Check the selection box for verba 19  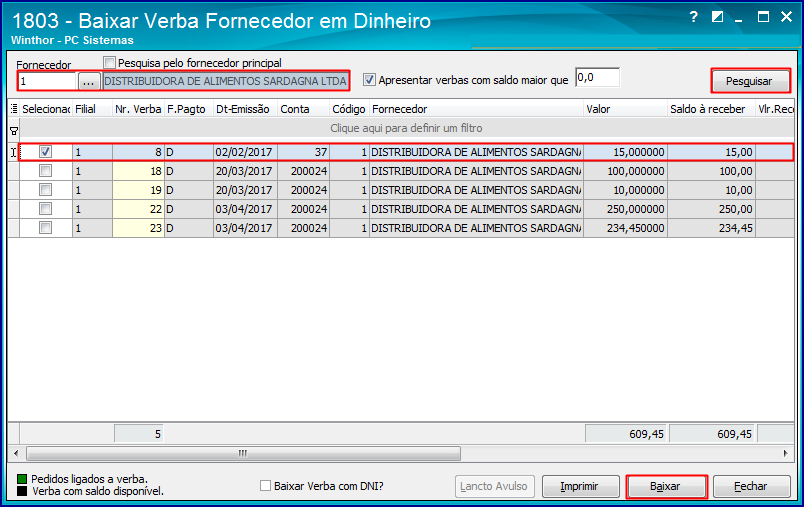(46, 190)
